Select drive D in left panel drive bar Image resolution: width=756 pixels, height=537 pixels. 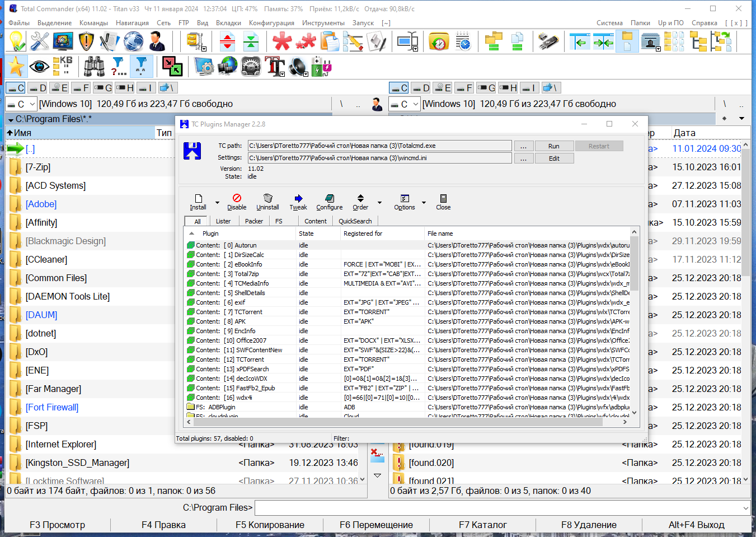click(38, 88)
